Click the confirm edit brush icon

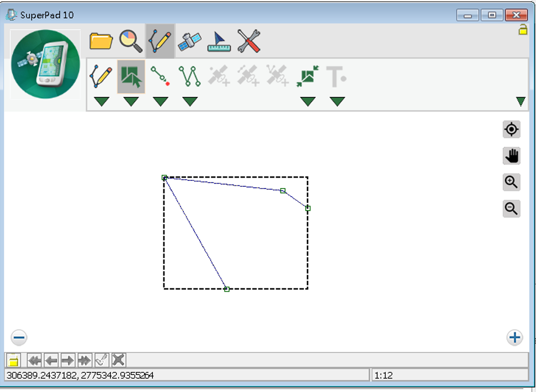102,360
